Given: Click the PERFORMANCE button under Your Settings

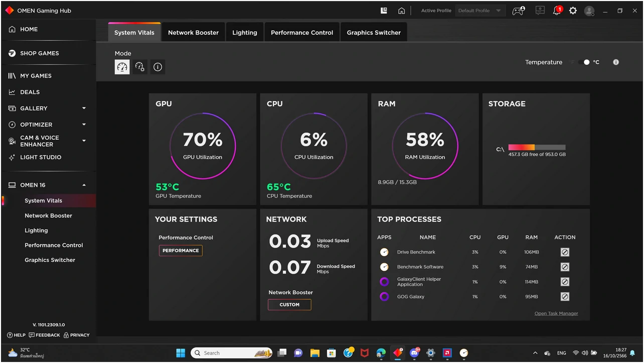Looking at the screenshot, I should [181, 251].
